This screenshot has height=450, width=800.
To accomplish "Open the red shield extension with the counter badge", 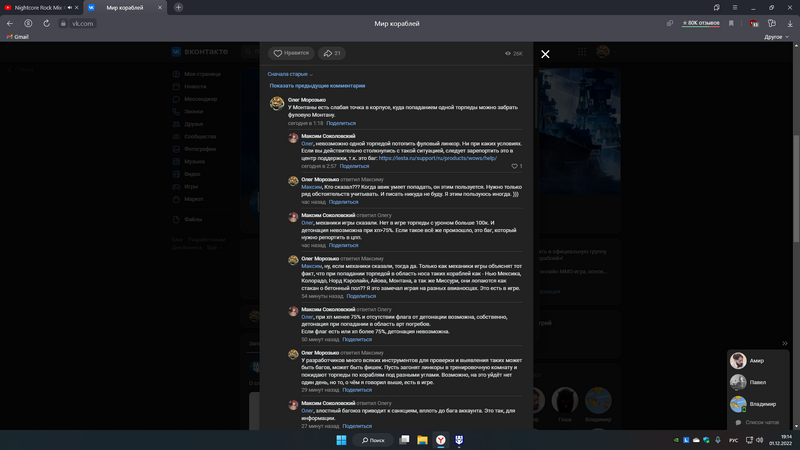I will [754, 23].
